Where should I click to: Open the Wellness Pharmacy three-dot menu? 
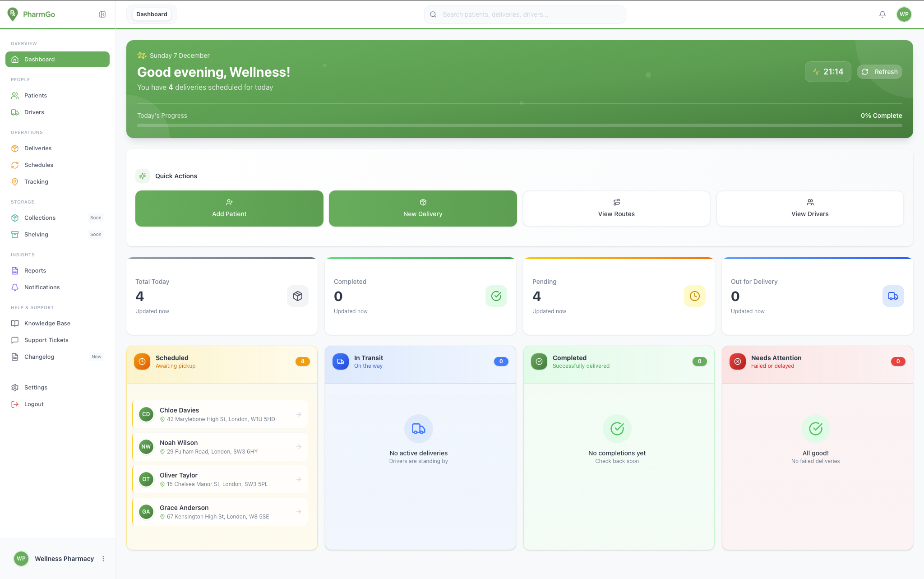pos(103,559)
